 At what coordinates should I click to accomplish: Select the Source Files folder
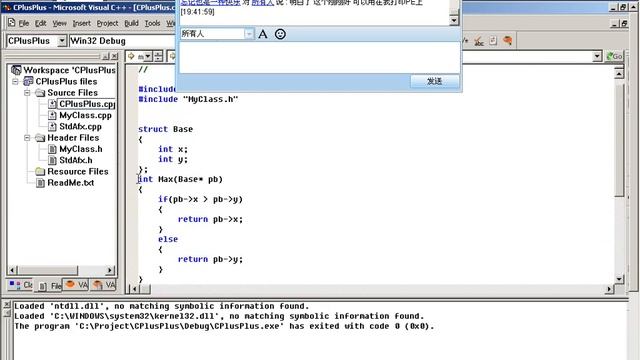[x=72, y=93]
